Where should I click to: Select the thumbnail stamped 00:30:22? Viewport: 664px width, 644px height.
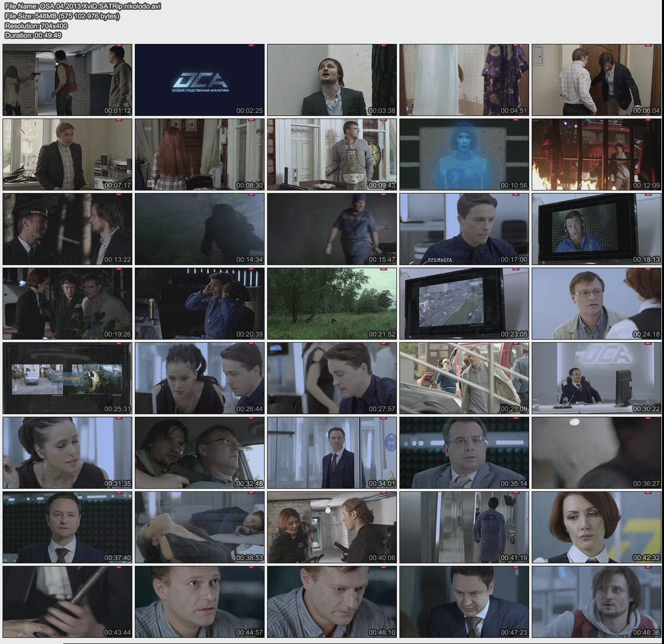tap(596, 378)
